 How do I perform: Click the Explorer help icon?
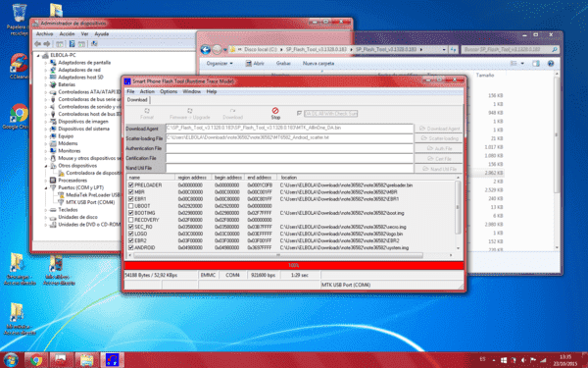(x=551, y=64)
